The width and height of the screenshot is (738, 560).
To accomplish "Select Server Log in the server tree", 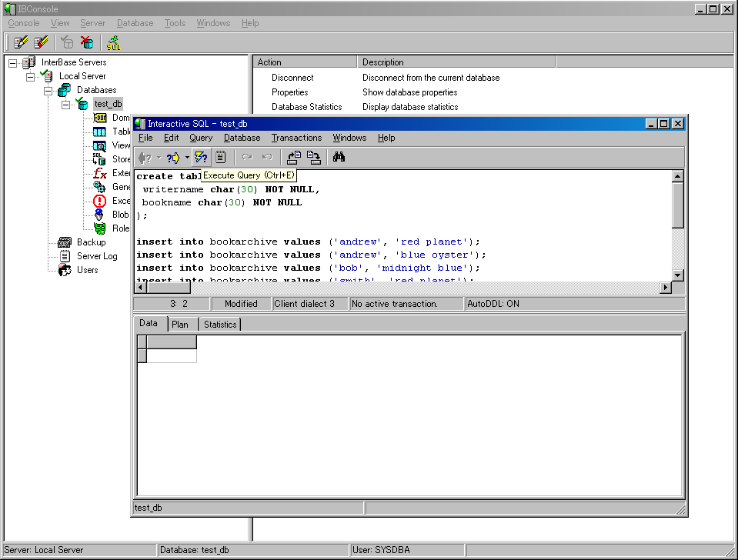I will tap(97, 256).
